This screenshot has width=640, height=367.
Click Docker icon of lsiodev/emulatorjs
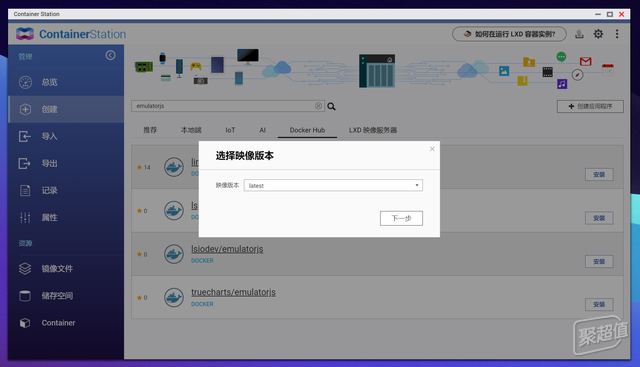[174, 254]
